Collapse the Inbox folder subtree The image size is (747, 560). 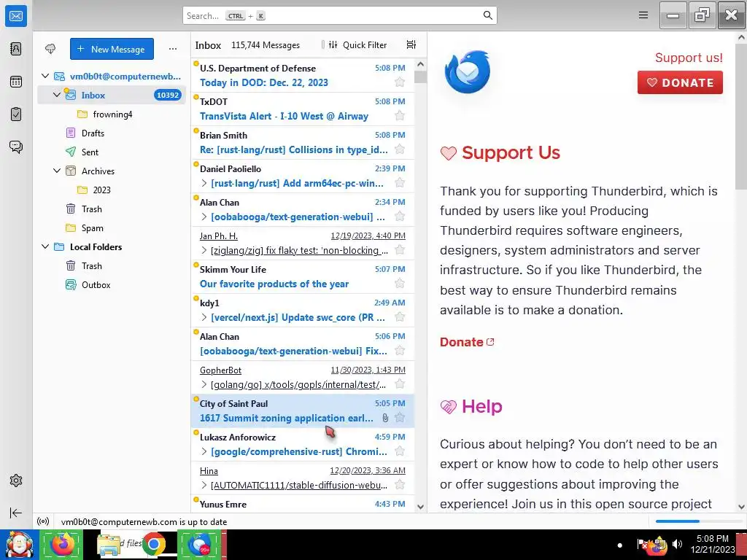(57, 95)
